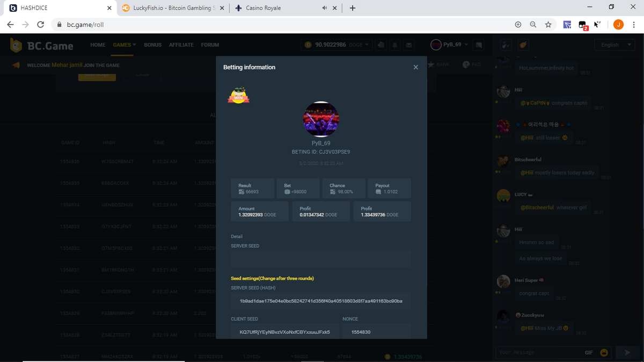Screen dimensions: 644x362
Task: Click the wallet icon beside DOGE balance
Action: coord(380,45)
